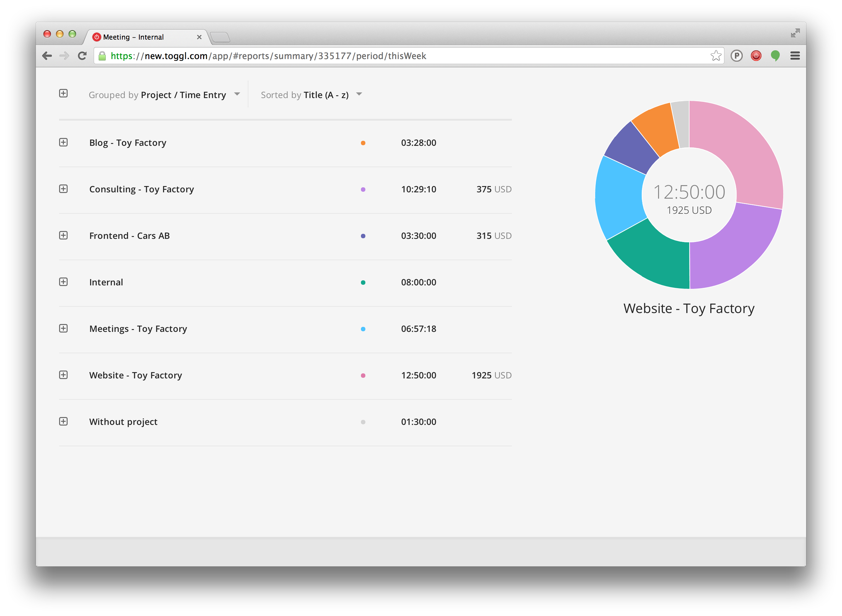The width and height of the screenshot is (842, 616).
Task: Click the collapse all rows icon
Action: 64,94
